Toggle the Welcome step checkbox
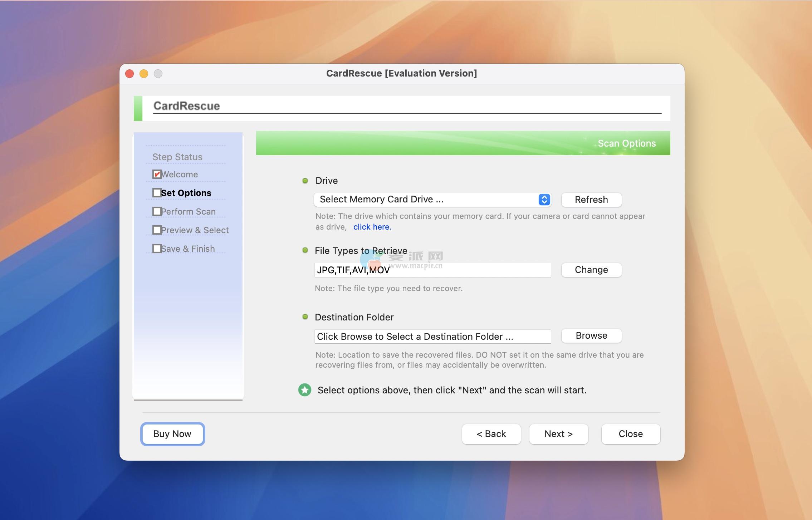 (157, 174)
